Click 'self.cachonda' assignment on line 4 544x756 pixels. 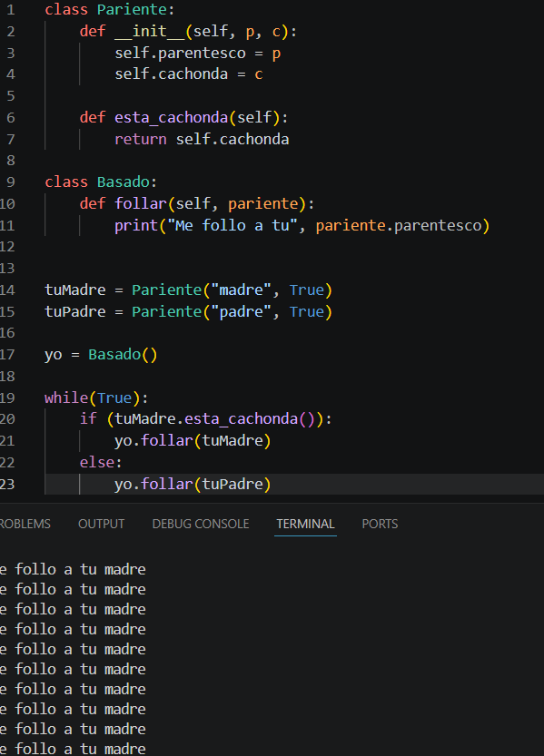(x=172, y=74)
